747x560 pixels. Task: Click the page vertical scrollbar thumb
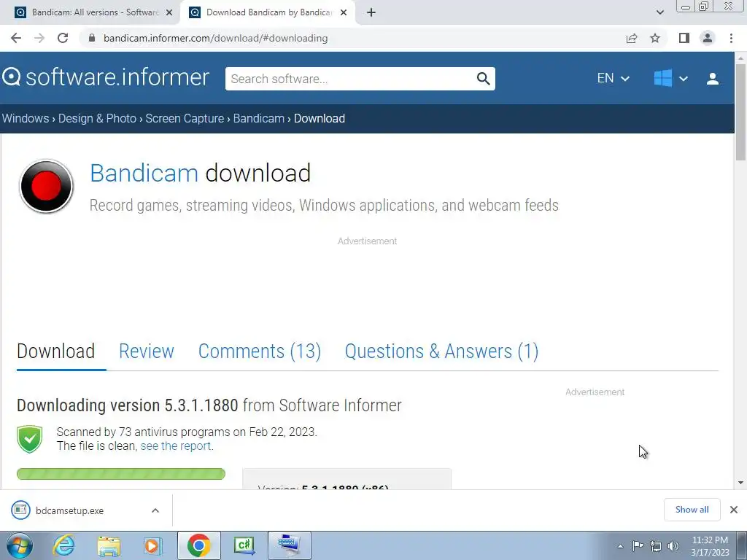[x=740, y=112]
